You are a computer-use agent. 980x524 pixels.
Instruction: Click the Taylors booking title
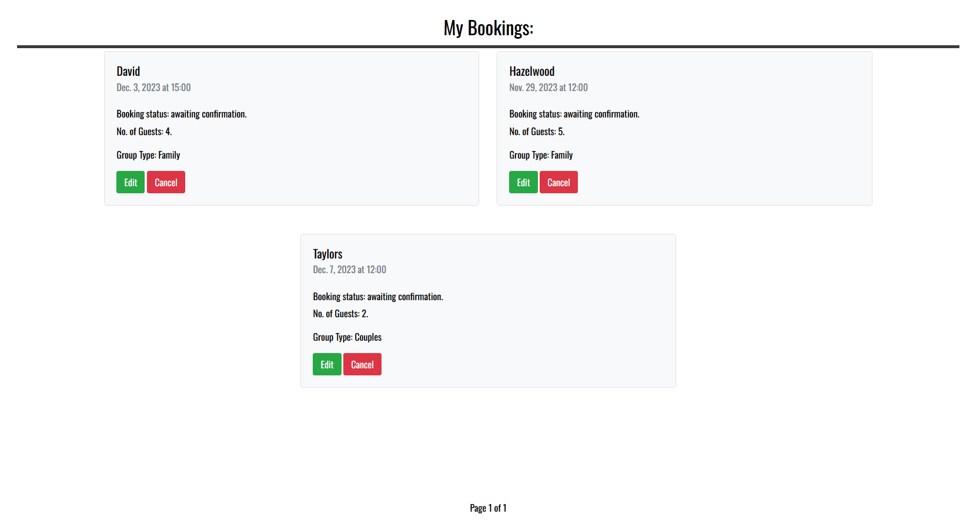click(327, 254)
